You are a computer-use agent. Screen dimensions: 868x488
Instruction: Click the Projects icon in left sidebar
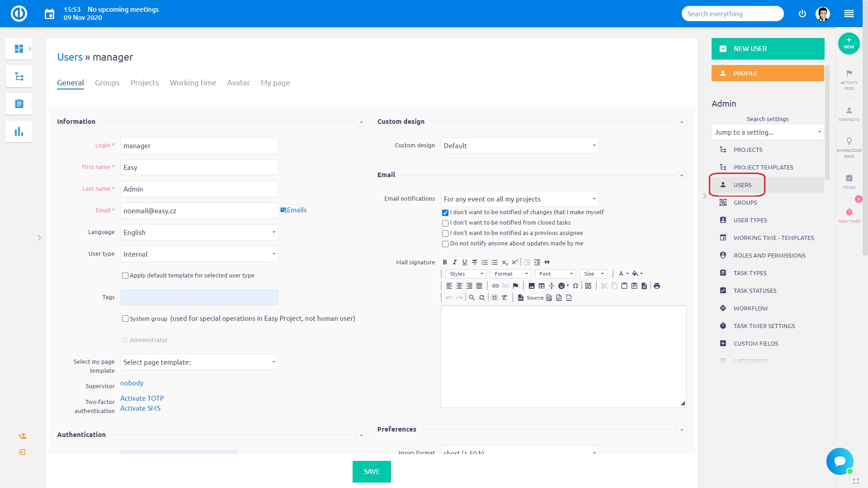19,76
